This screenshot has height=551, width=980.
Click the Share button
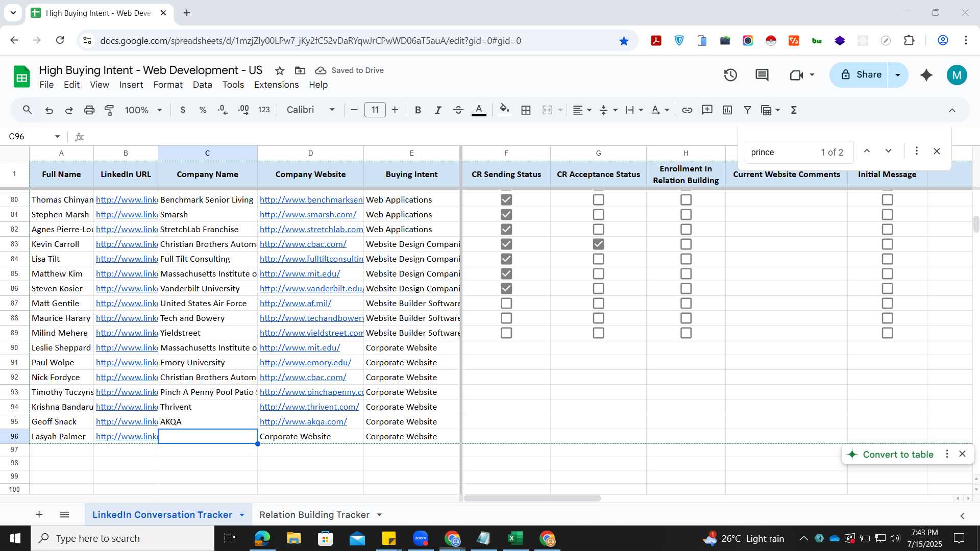point(860,75)
